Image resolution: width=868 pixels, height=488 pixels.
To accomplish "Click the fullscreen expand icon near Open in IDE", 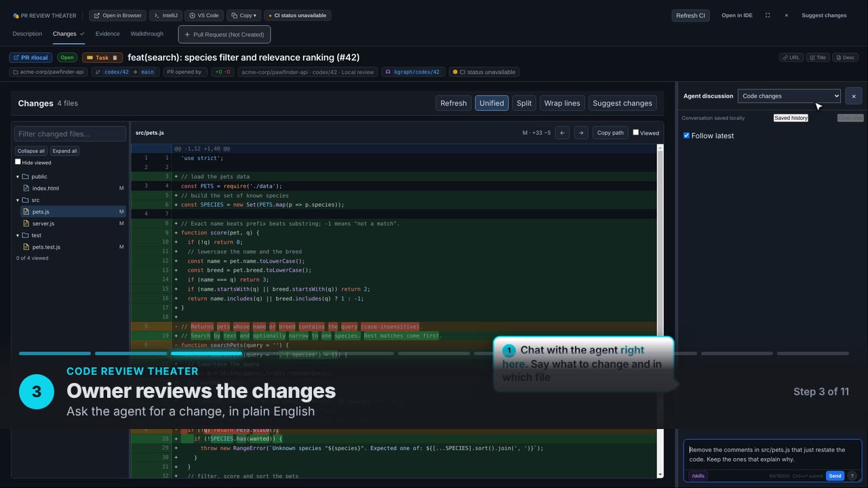I will [x=768, y=15].
